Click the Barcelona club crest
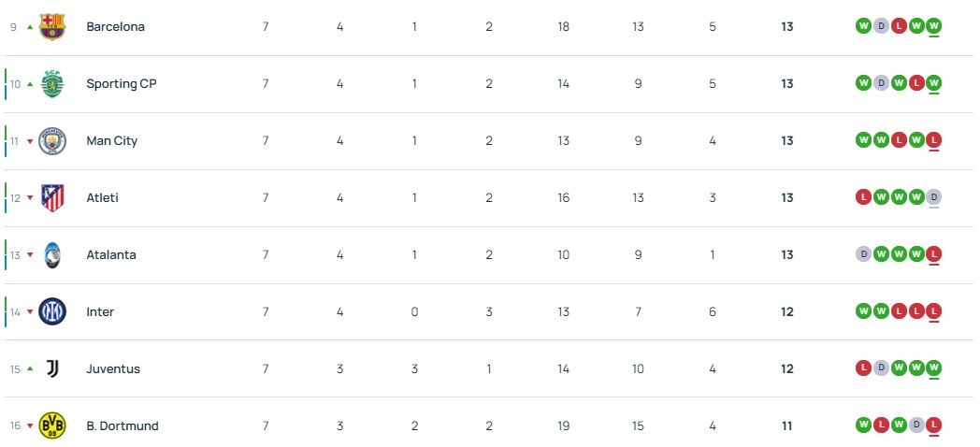The width and height of the screenshot is (980, 447). click(52, 26)
